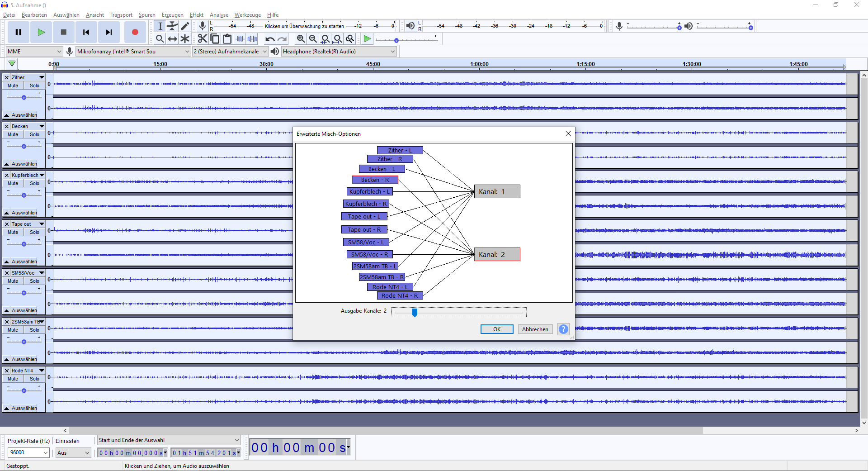Viewport: 868px width, 471px height.
Task: Skip to end of project
Action: click(x=109, y=32)
